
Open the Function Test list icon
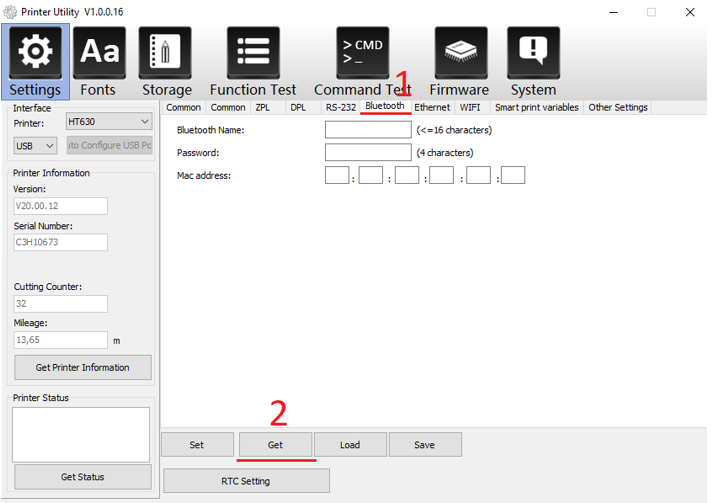pos(253,53)
